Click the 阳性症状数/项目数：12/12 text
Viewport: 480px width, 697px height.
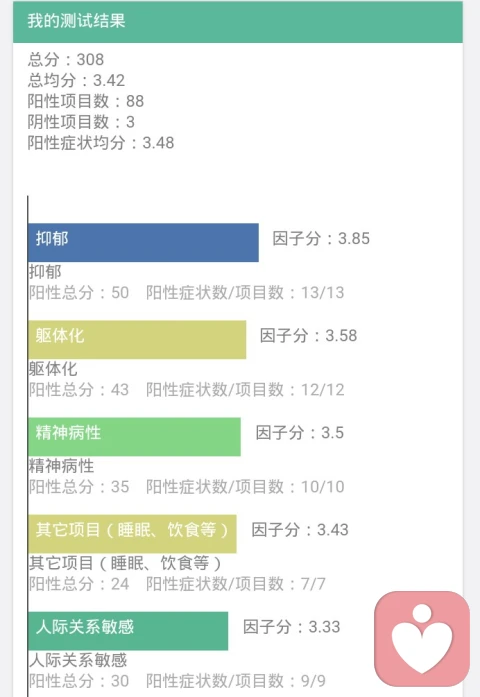[245, 390]
